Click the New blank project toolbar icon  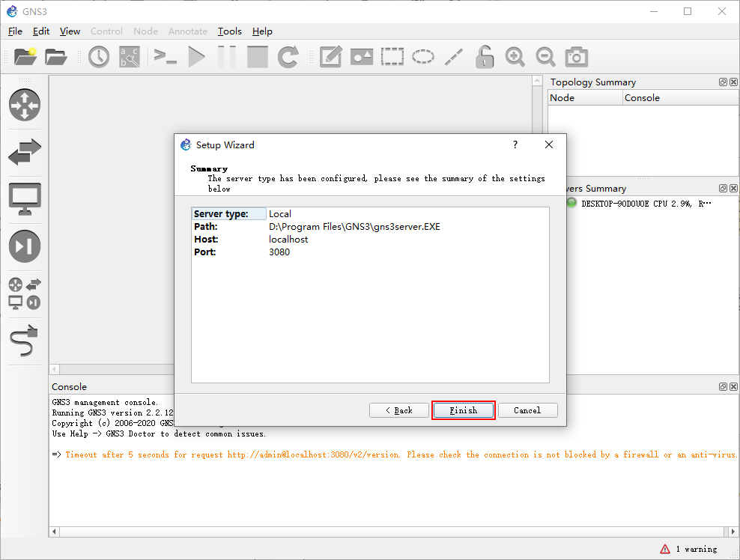[25, 57]
